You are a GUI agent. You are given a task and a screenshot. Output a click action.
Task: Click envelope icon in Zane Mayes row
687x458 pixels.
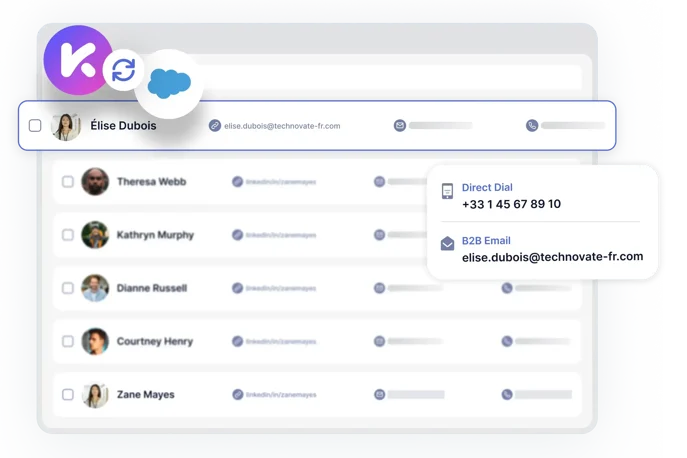(x=379, y=394)
